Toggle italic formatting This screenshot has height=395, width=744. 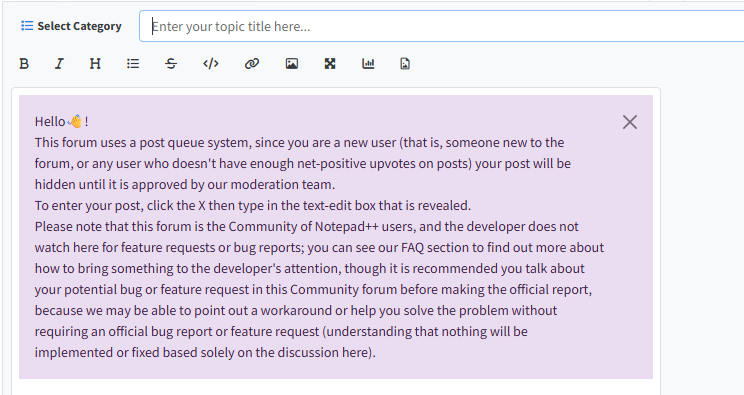coord(59,64)
